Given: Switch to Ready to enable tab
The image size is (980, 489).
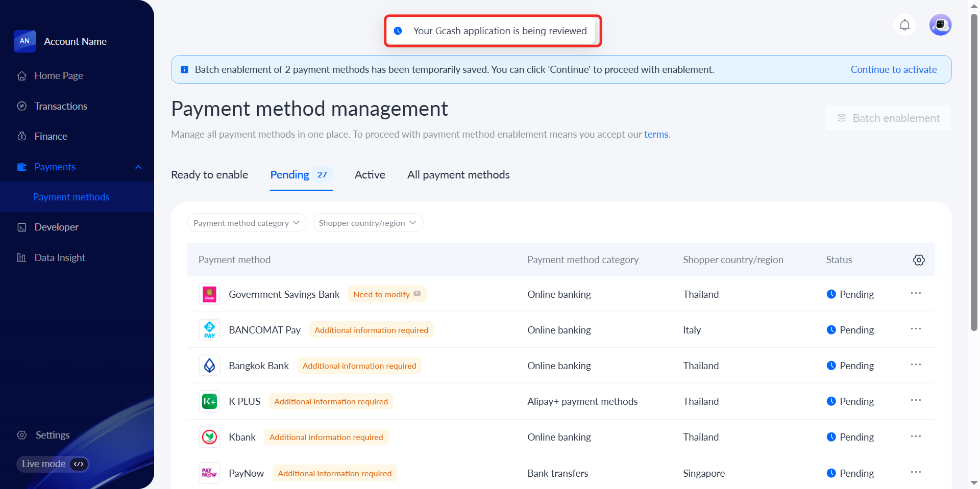Looking at the screenshot, I should 209,175.
